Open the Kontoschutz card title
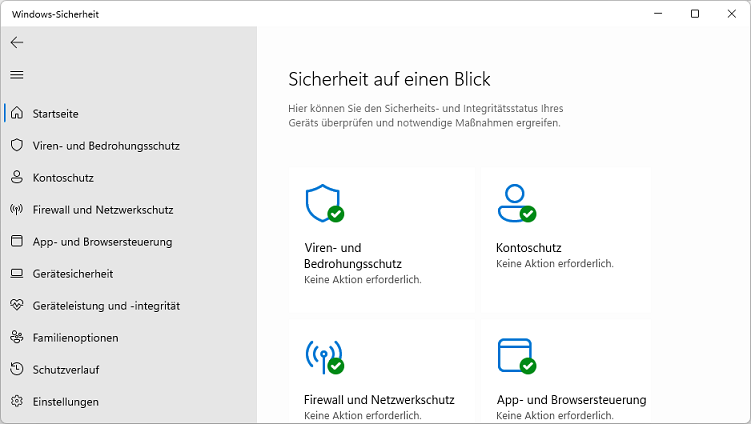751x424 pixels. click(x=529, y=248)
